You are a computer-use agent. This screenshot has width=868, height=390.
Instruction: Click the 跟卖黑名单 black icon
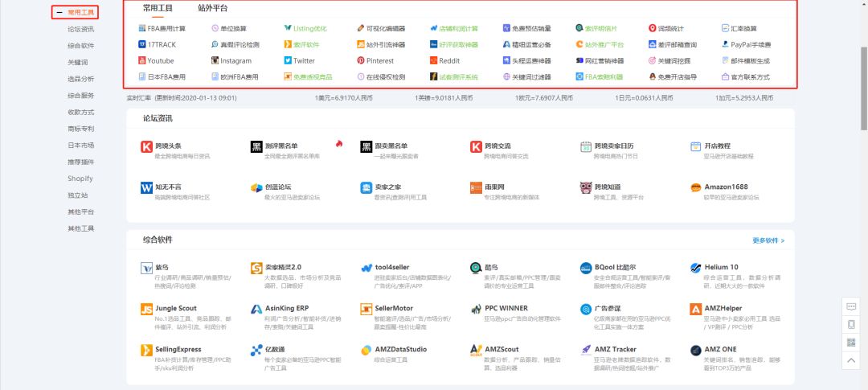[x=366, y=147]
